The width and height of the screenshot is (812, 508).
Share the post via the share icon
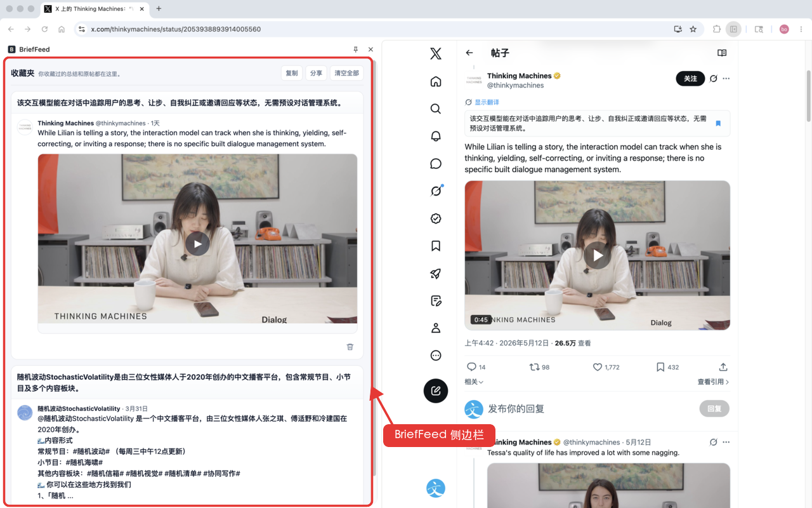coord(723,367)
